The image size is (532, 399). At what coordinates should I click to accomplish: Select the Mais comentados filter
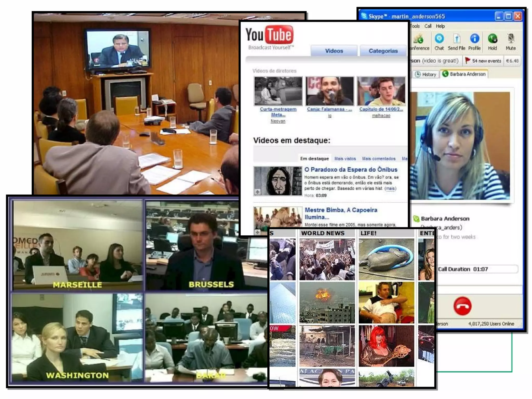pyautogui.click(x=378, y=159)
